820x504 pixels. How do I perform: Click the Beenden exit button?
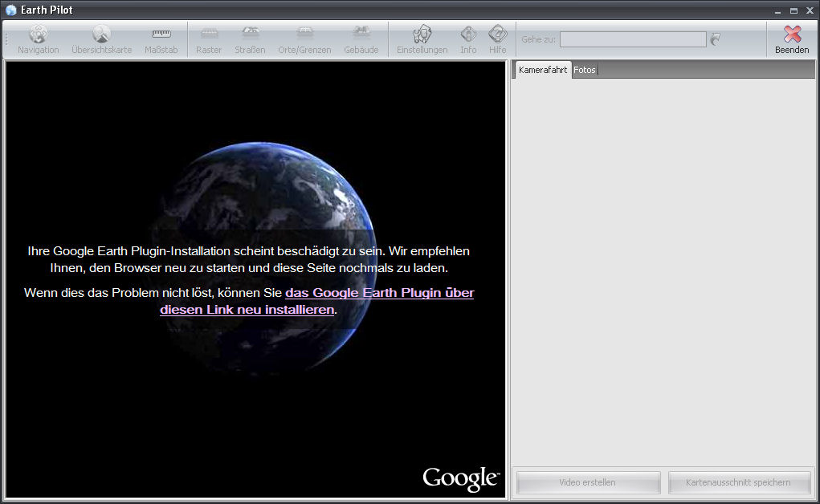click(792, 39)
